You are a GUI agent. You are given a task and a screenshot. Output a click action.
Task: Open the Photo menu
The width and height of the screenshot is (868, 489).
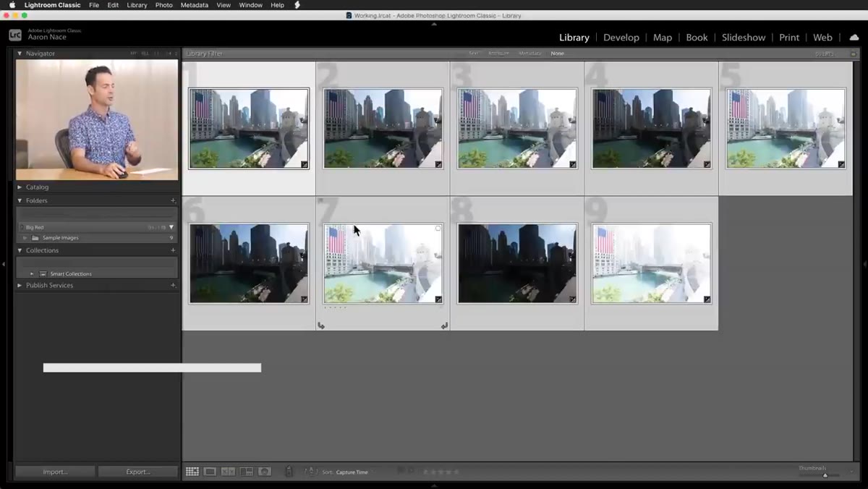[x=164, y=5]
